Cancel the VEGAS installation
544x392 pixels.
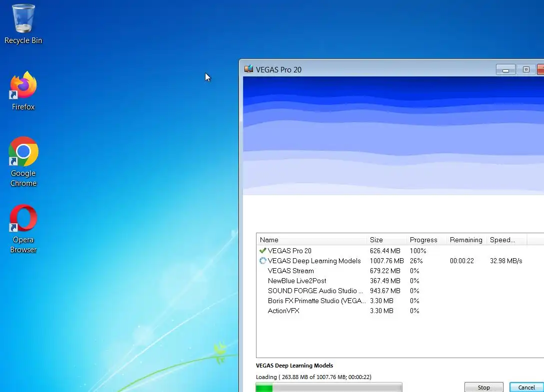click(526, 387)
